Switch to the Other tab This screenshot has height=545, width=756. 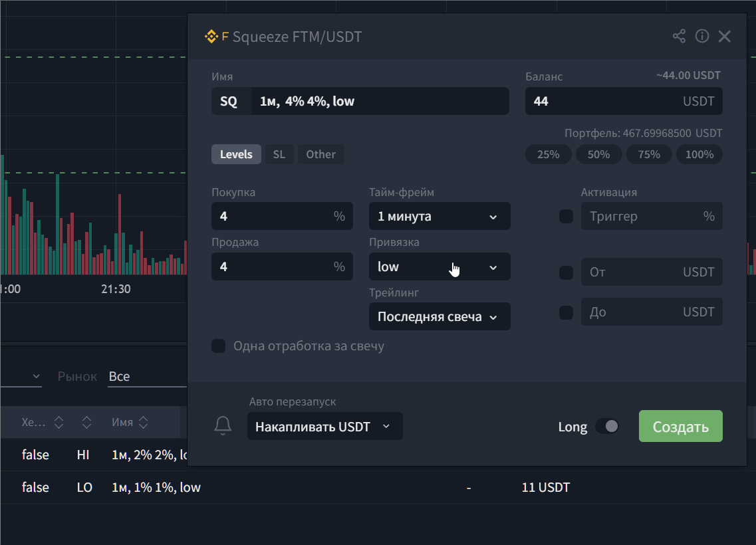pyautogui.click(x=320, y=154)
